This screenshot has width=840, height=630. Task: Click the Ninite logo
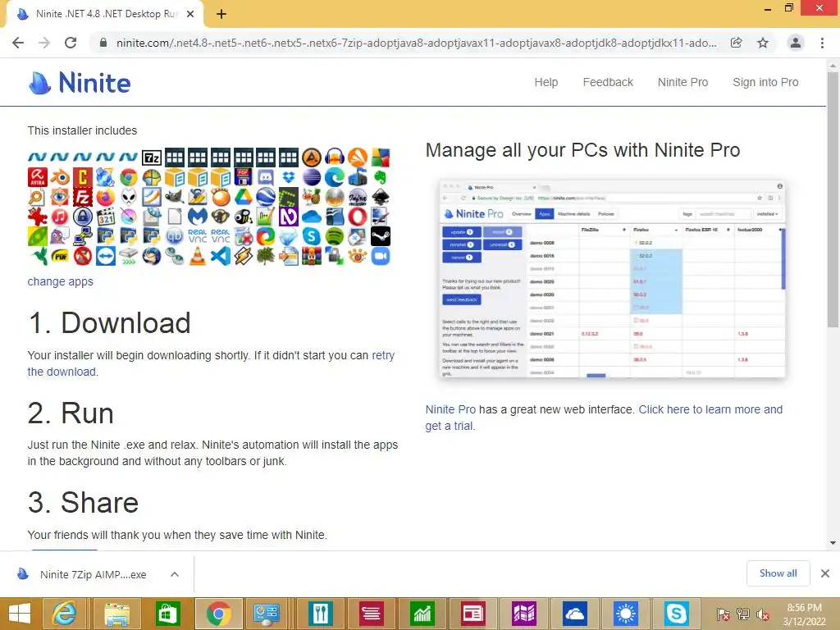click(80, 83)
